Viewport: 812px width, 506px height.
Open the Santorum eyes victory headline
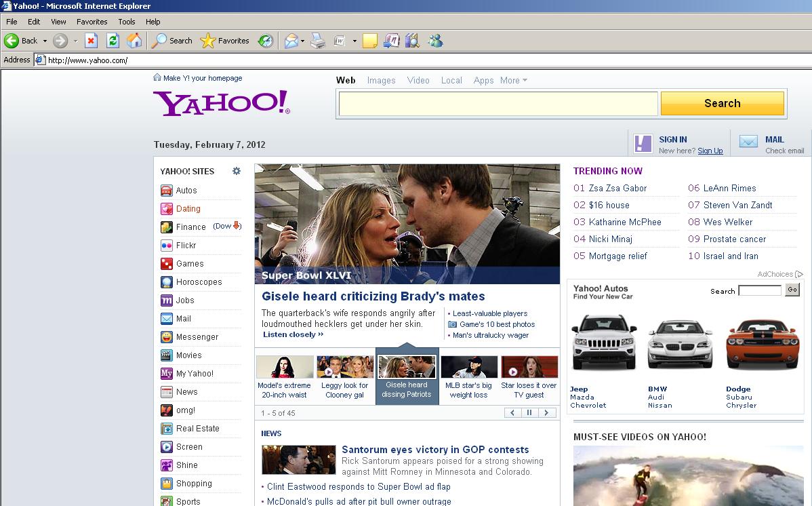pyautogui.click(x=435, y=449)
